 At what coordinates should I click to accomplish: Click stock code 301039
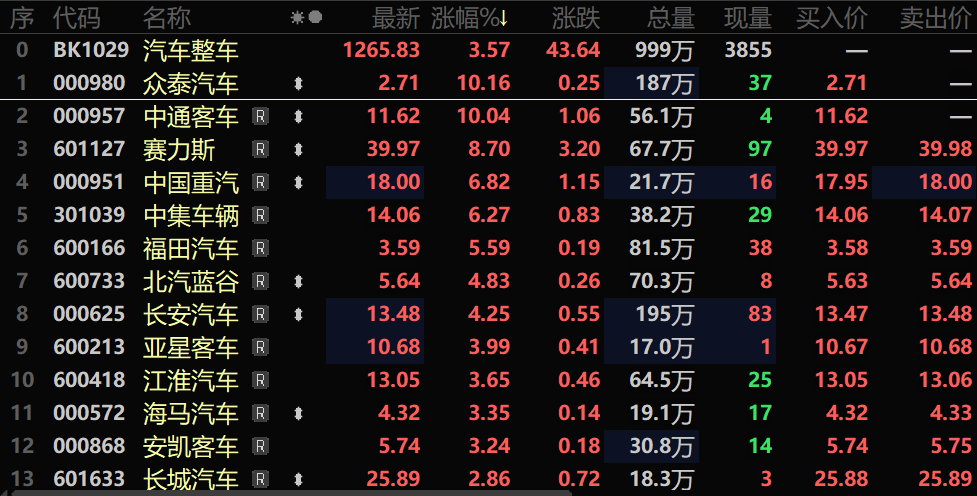89,215
